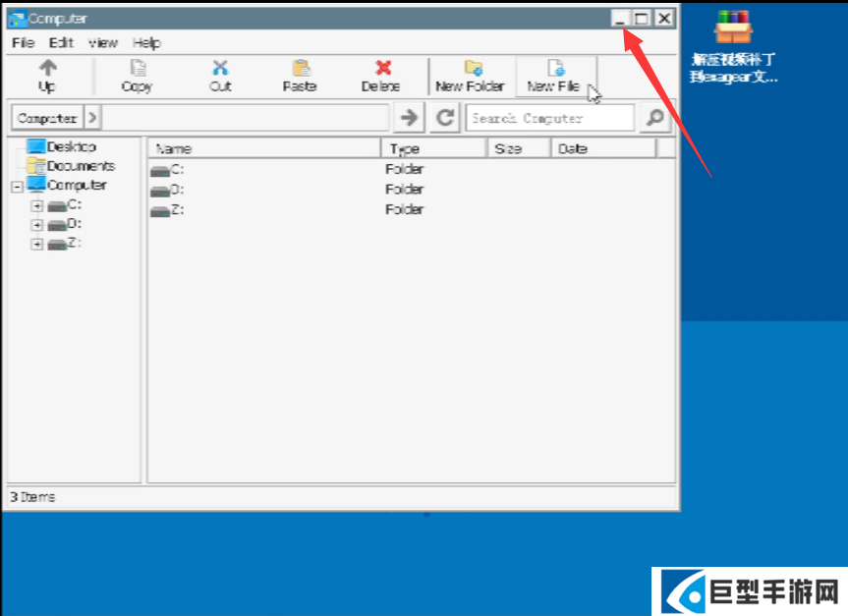848x616 pixels.
Task: Sort list by Name column header
Action: [263, 148]
